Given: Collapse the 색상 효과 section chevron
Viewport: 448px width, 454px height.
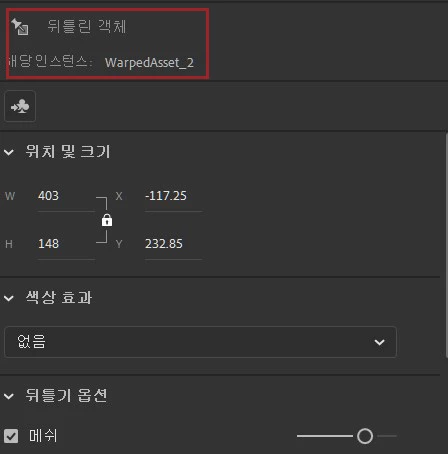Looking at the screenshot, I should click(x=9, y=298).
